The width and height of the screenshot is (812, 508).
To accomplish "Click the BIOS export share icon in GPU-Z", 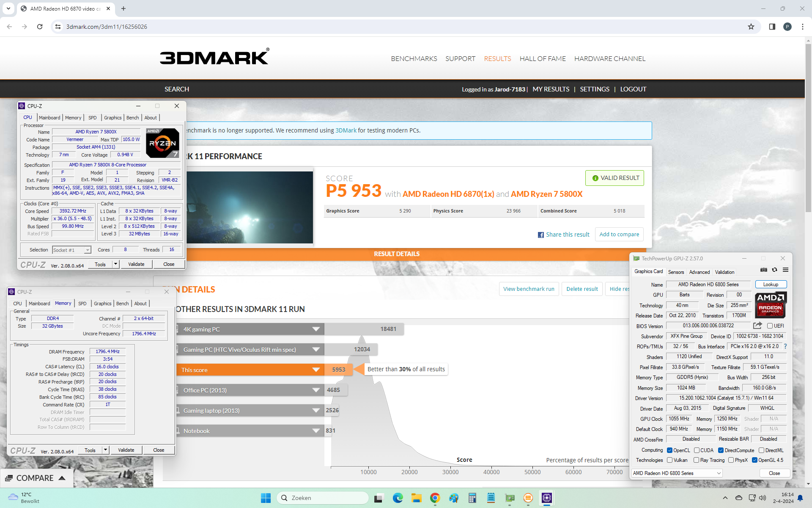I will (x=757, y=326).
